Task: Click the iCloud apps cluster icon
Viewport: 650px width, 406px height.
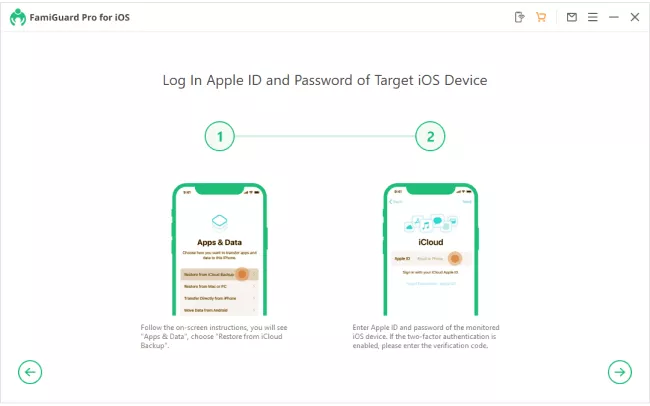Action: click(431, 223)
